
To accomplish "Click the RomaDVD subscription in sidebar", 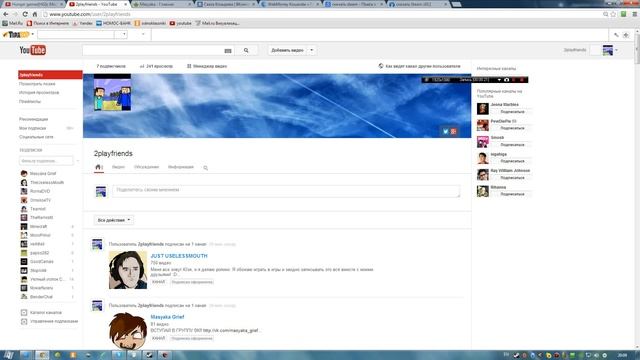I will 40,191.
